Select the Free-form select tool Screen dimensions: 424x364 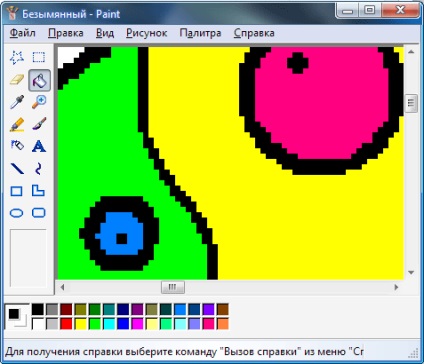17,57
